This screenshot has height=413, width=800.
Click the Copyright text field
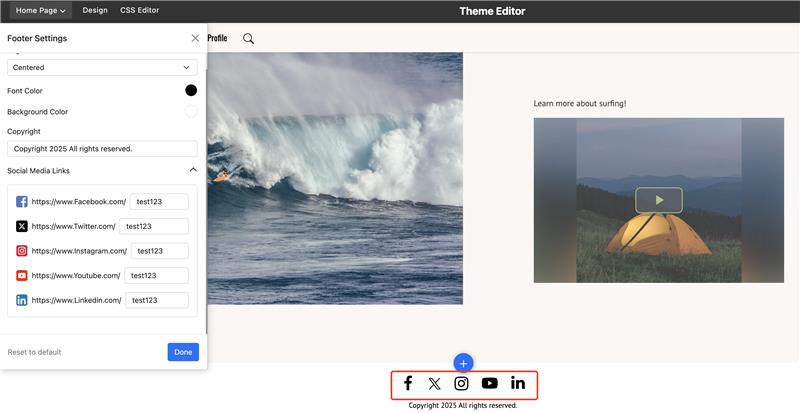(102, 149)
